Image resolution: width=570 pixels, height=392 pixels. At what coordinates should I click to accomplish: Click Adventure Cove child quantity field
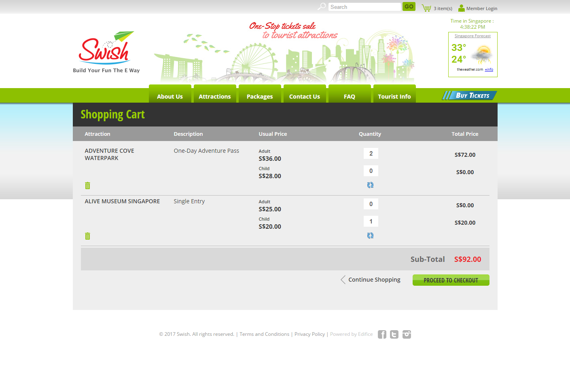tap(371, 171)
